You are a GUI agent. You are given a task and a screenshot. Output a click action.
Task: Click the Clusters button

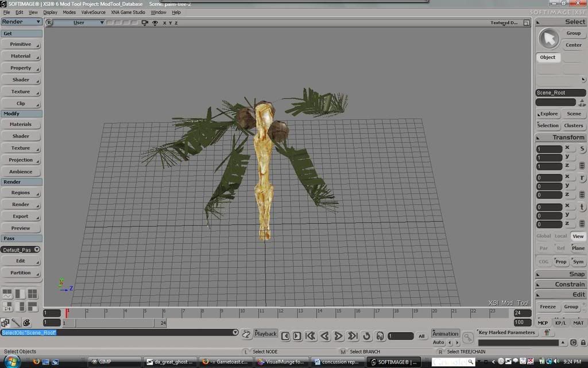click(574, 125)
